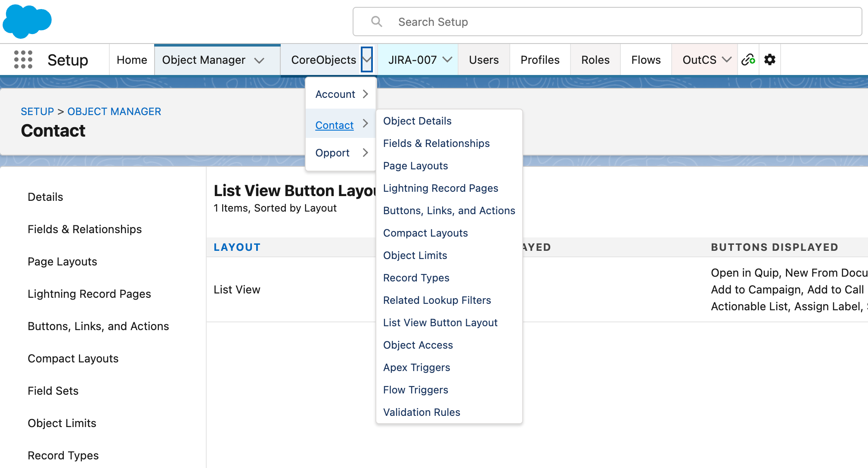Expand Account submenu arrow

tap(366, 94)
